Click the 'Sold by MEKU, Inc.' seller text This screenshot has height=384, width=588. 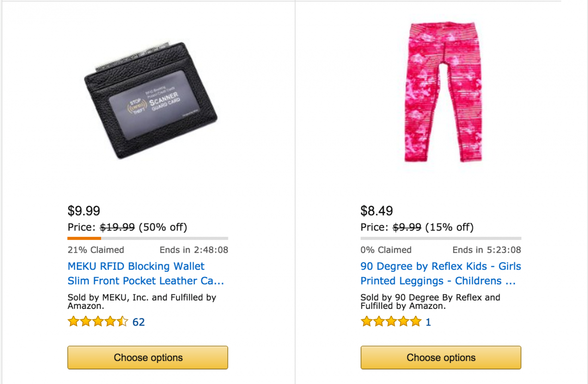point(142,301)
